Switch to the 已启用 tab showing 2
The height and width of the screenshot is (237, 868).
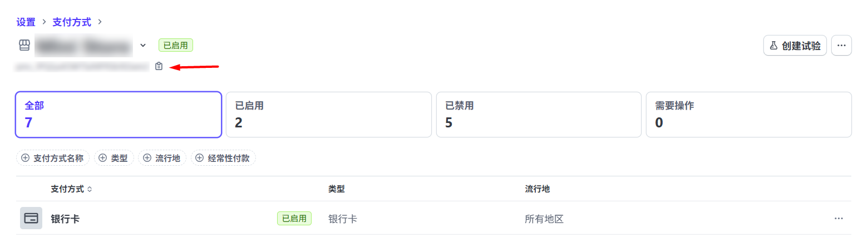[x=328, y=114]
